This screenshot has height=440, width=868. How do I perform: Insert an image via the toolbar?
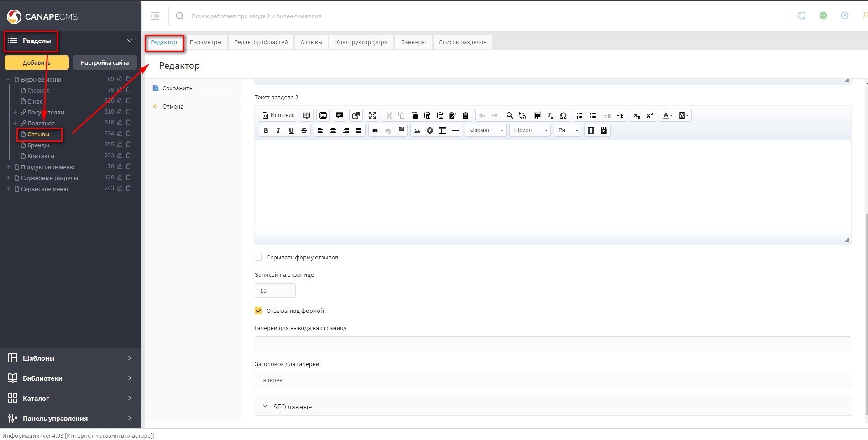(x=417, y=130)
